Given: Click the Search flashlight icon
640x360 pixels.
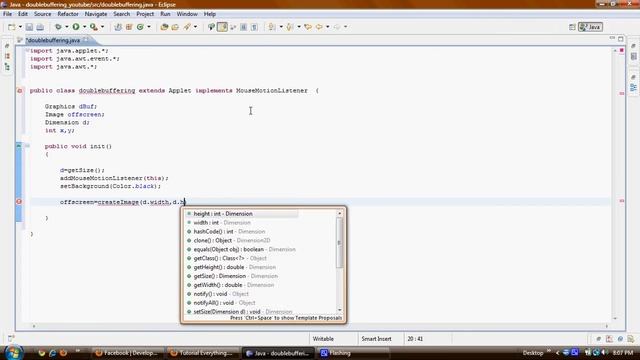Looking at the screenshot, I should coord(187,27).
